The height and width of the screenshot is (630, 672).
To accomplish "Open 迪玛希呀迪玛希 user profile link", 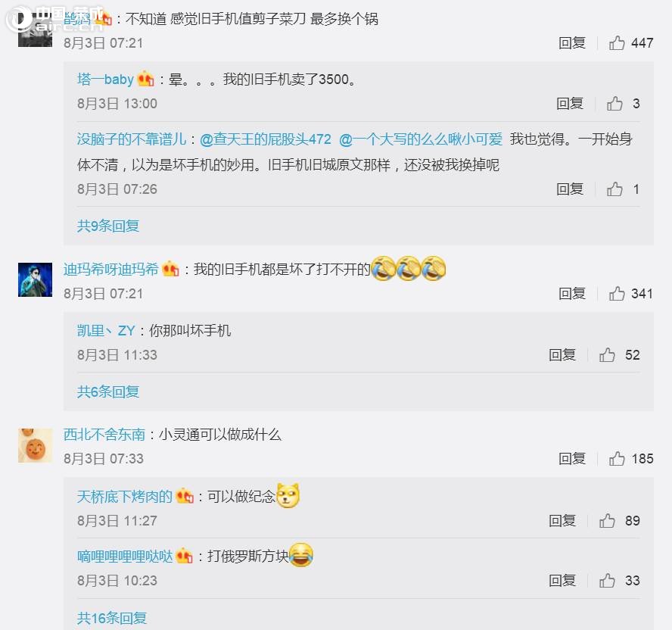I will coord(111,270).
